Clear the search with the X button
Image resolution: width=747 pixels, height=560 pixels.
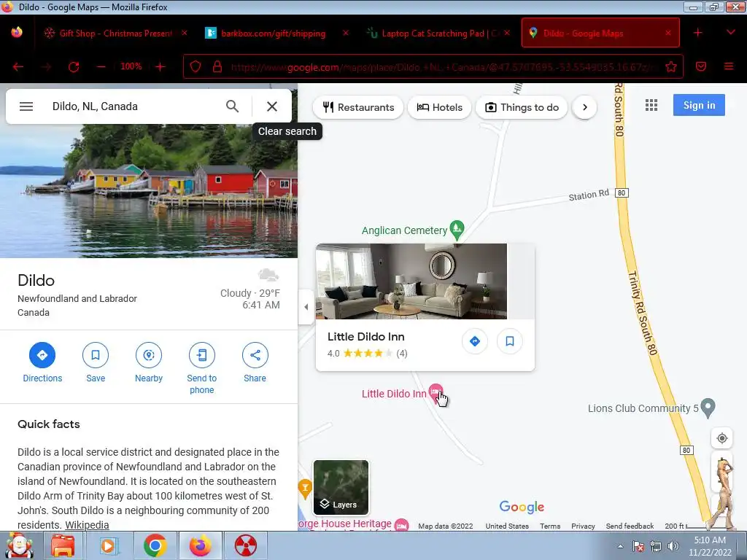pyautogui.click(x=272, y=106)
